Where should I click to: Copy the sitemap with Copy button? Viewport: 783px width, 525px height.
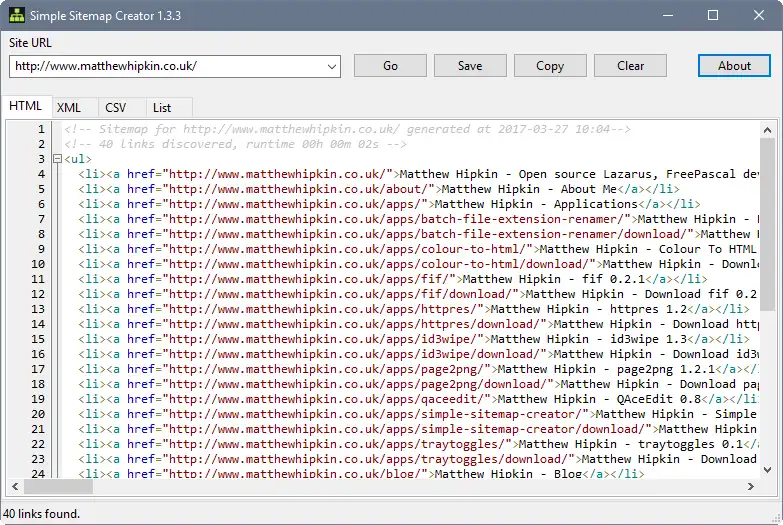pos(550,66)
